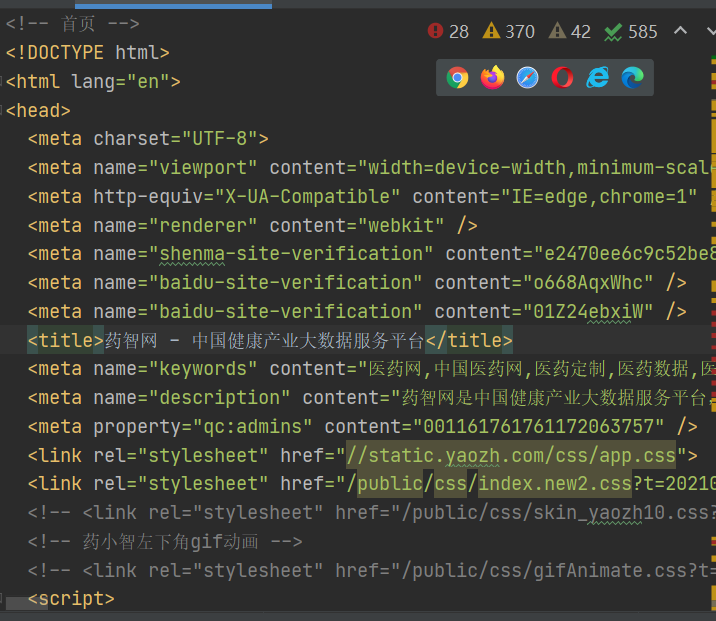
Task: Click the closing title tag
Action: coord(469,340)
